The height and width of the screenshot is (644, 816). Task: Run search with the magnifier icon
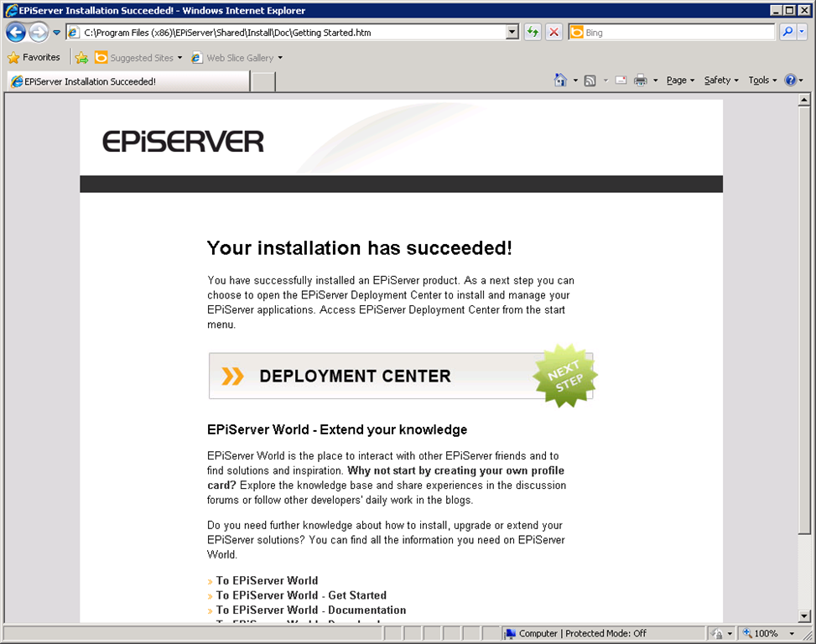tap(787, 32)
